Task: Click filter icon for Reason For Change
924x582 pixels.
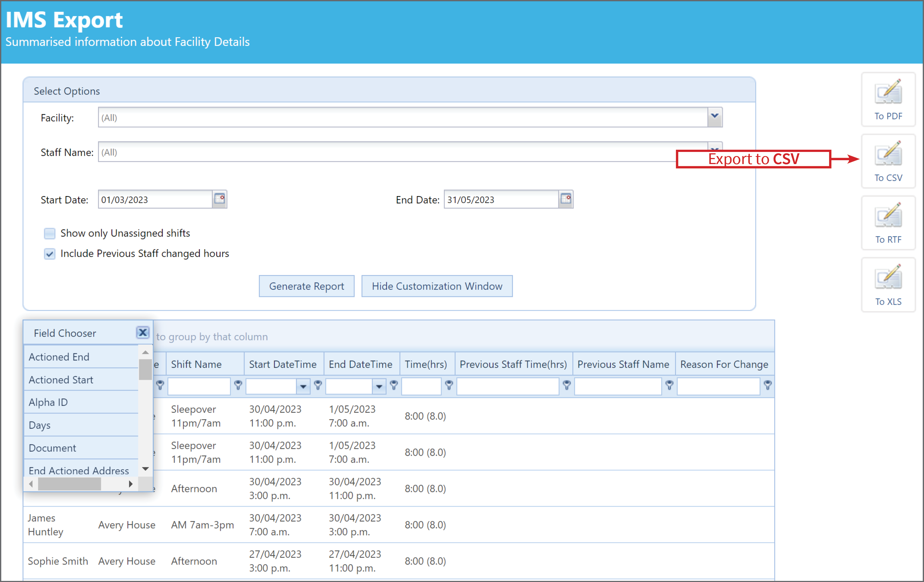Action: (768, 385)
